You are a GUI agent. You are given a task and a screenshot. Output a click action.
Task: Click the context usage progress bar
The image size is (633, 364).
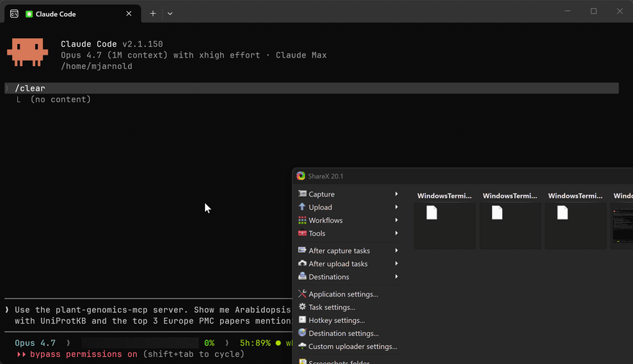[x=140, y=343]
